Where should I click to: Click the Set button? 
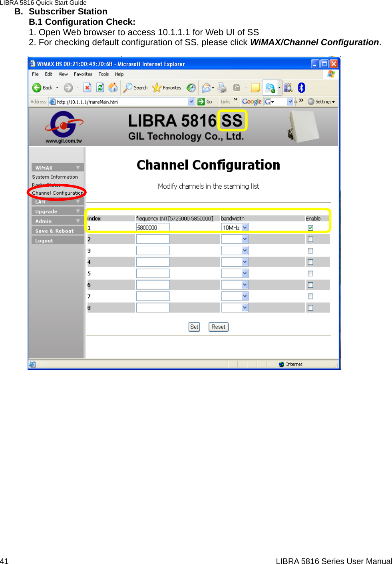tap(194, 327)
